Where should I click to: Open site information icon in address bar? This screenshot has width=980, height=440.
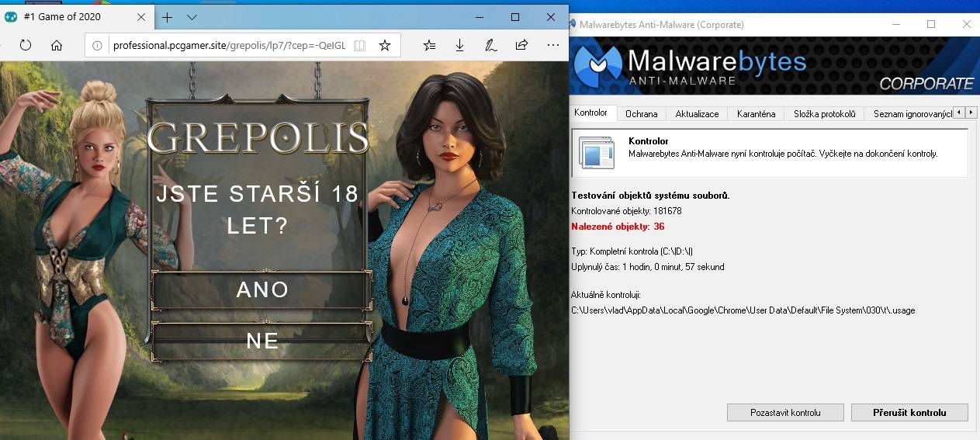tap(97, 46)
